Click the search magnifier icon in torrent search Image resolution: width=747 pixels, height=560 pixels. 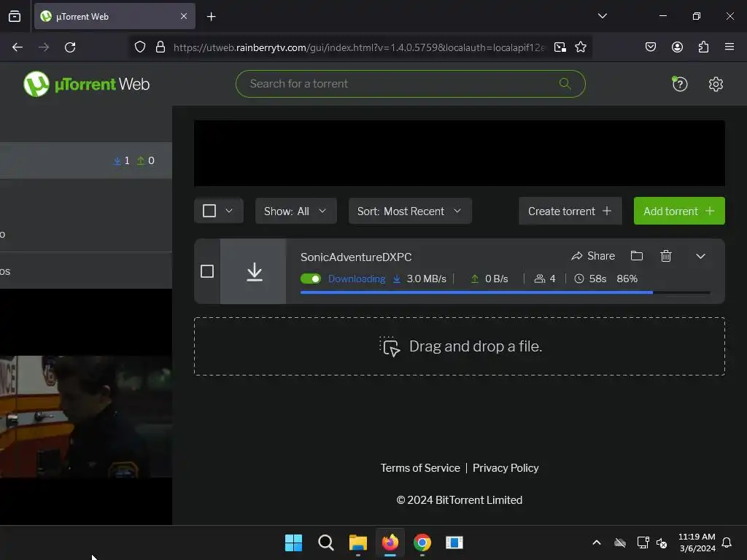click(565, 84)
